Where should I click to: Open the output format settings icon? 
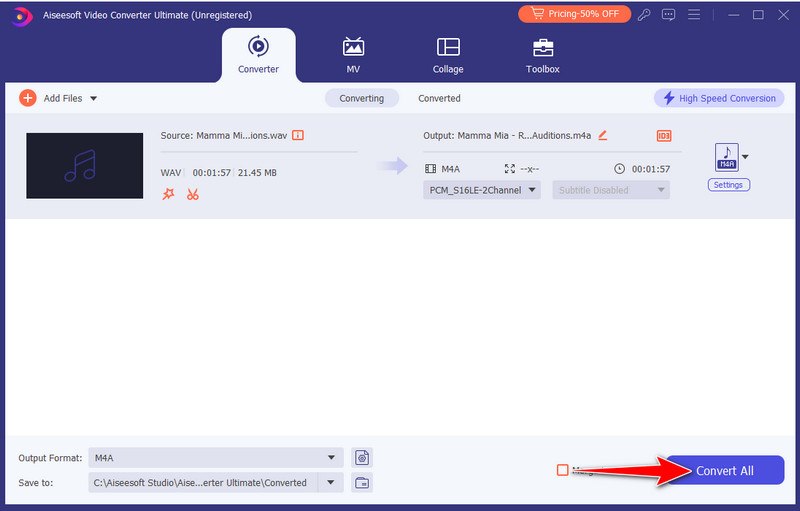[362, 458]
